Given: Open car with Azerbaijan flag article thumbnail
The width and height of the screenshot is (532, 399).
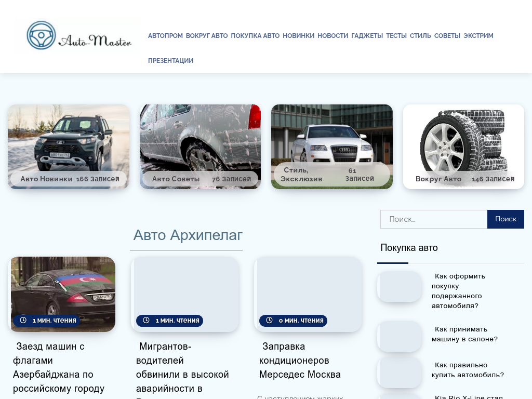Looking at the screenshot, I should (x=63, y=294).
